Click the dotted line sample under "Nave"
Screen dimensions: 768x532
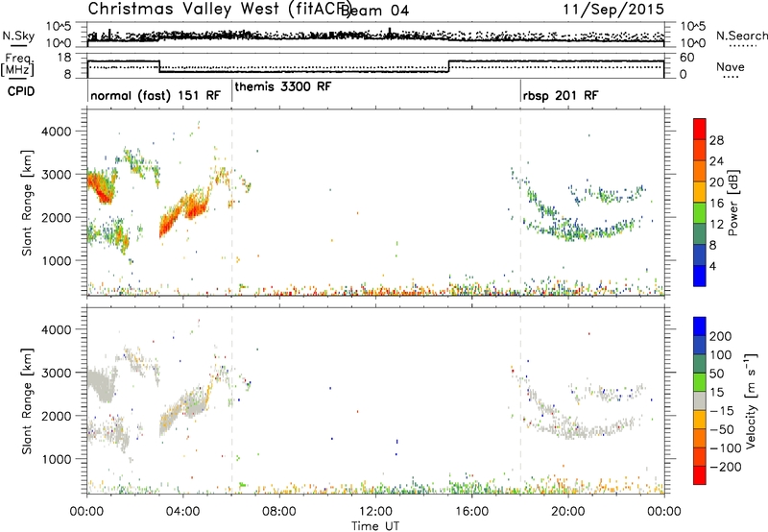point(731,77)
